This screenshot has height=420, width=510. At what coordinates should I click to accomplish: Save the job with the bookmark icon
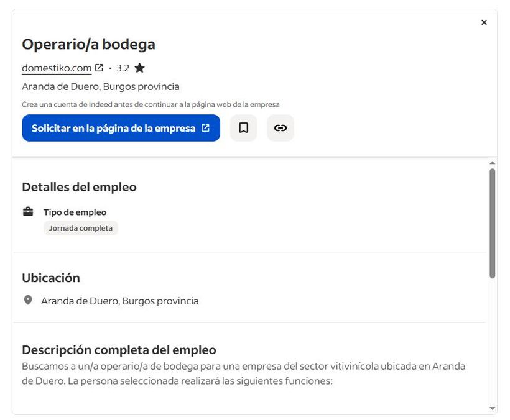(243, 128)
